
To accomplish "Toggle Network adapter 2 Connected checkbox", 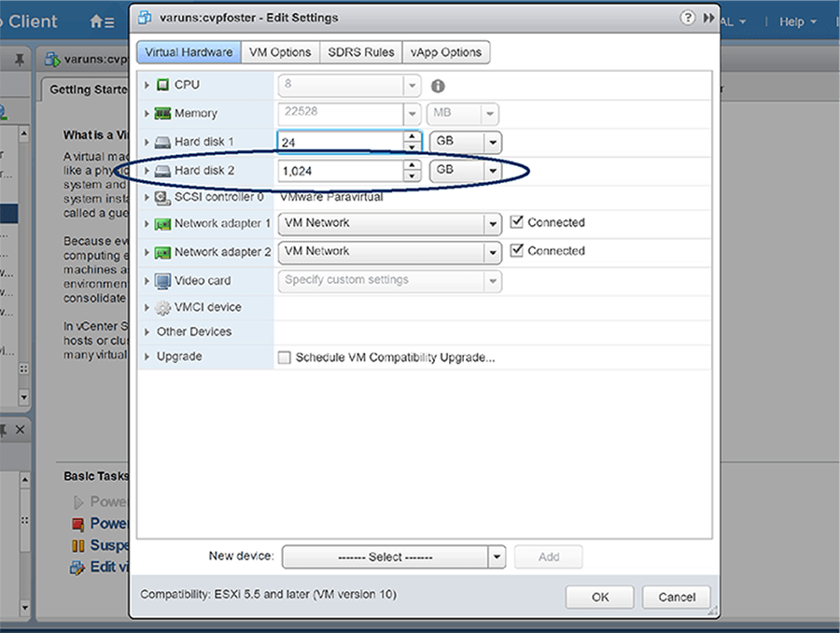I will click(x=516, y=250).
